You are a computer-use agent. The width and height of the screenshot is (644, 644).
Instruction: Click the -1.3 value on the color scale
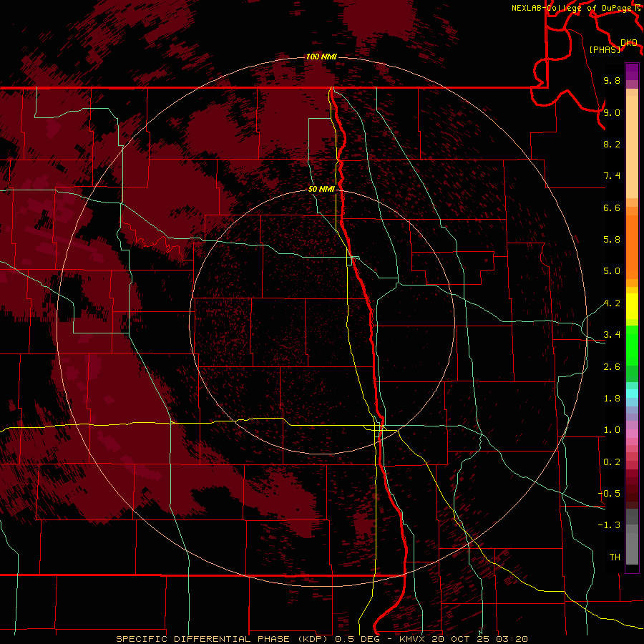609,525
